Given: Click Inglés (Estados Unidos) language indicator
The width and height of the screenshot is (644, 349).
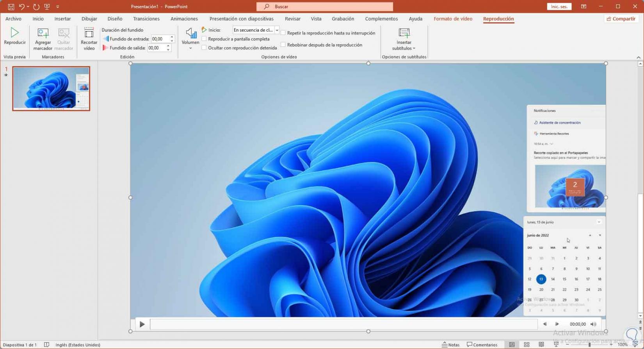Looking at the screenshot, I should [78, 345].
